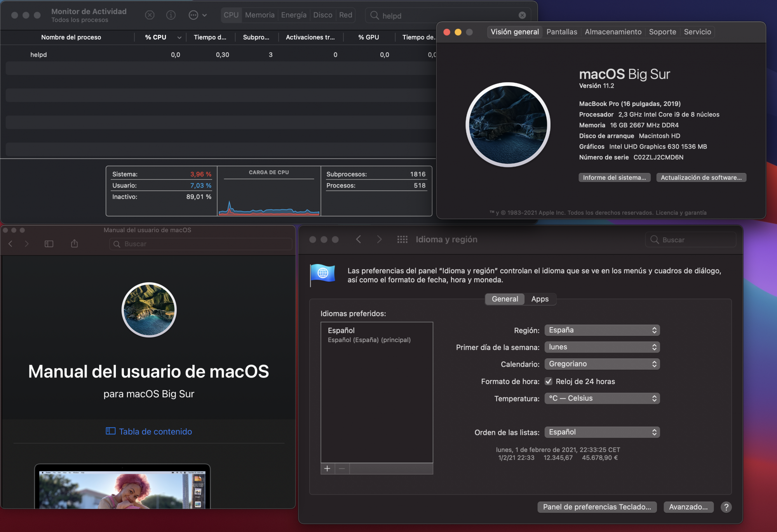Select the General tab in Idioma y región
The height and width of the screenshot is (532, 777).
(505, 299)
